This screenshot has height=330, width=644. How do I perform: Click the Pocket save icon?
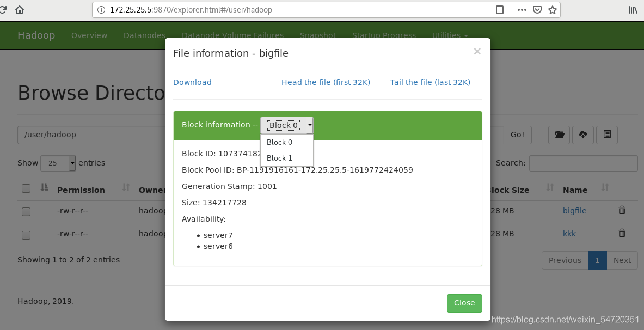click(537, 10)
